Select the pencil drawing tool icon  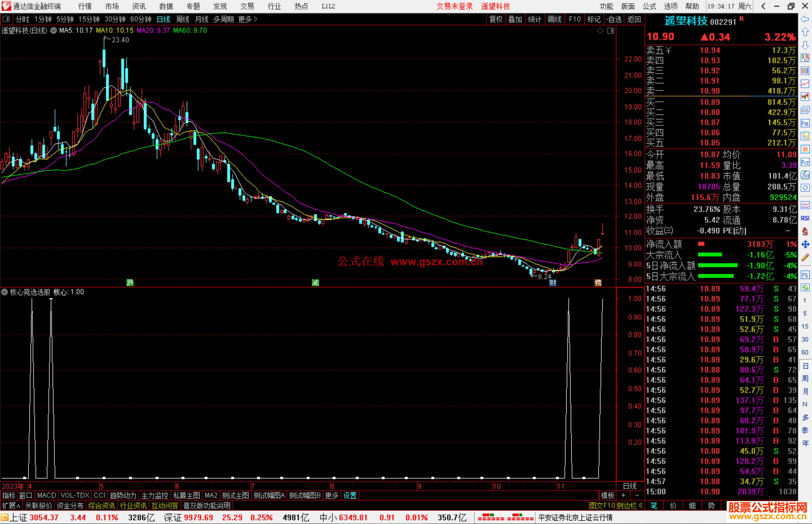click(805, 257)
